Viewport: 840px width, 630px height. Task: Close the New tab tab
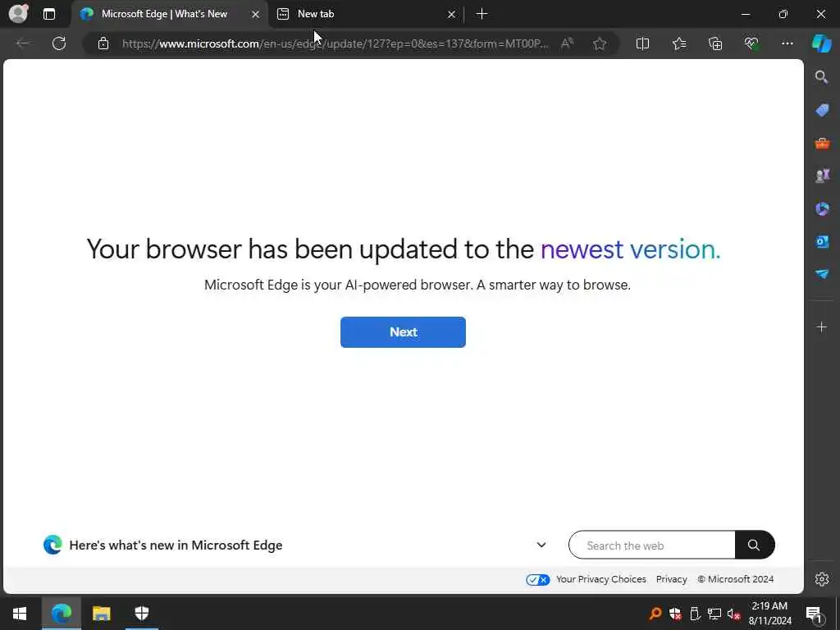451,15
